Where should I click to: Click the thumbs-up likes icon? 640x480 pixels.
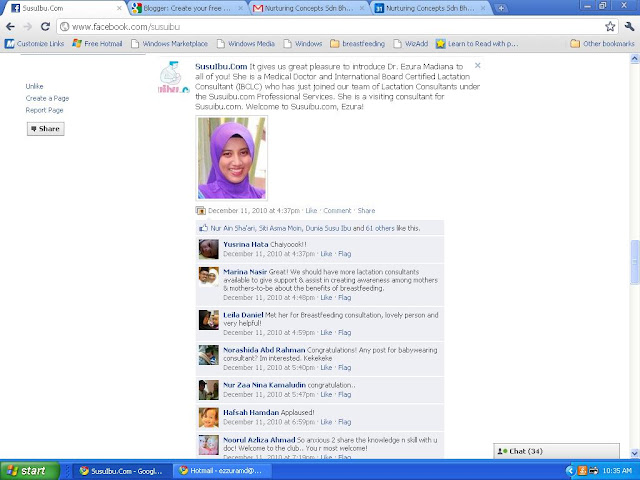click(x=203, y=228)
